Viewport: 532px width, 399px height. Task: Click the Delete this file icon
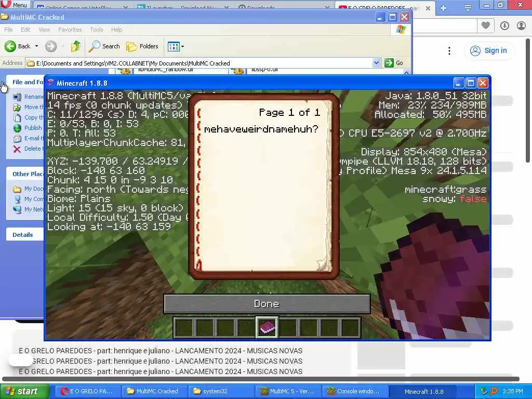17,149
